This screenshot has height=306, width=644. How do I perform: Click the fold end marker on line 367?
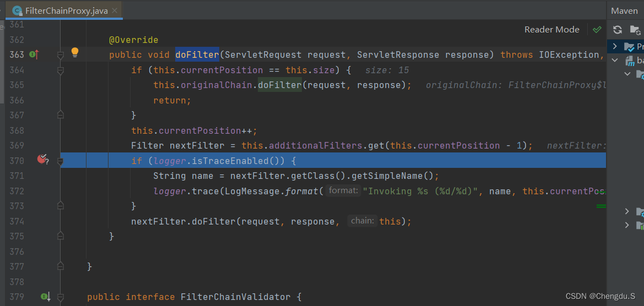(61, 115)
